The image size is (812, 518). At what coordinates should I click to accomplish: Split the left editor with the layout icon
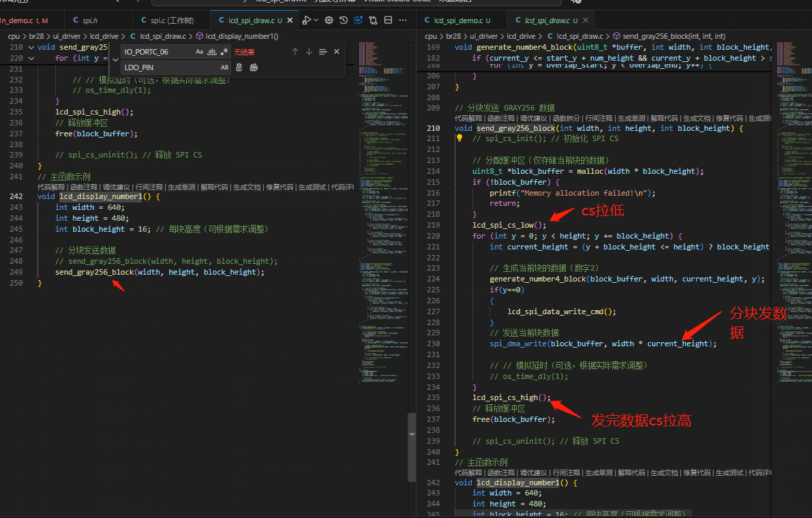[388, 20]
